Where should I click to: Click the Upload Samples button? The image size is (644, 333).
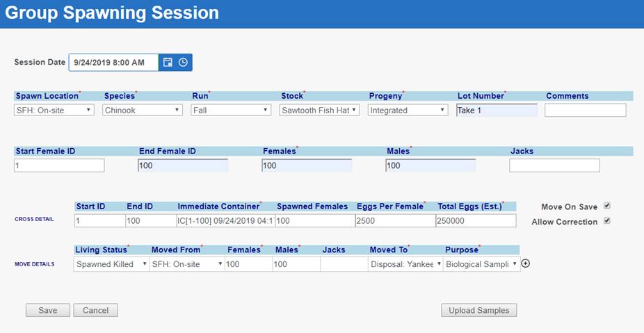[478, 310]
